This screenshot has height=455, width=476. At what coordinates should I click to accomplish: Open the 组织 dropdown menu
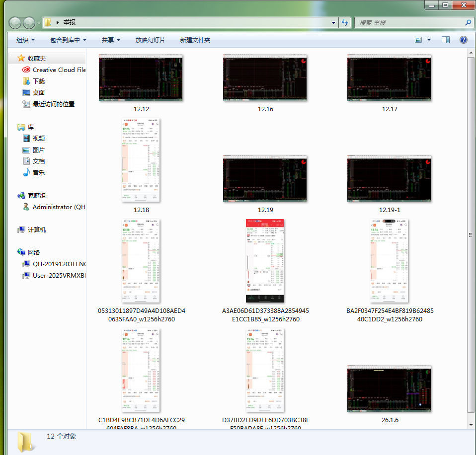click(x=25, y=40)
